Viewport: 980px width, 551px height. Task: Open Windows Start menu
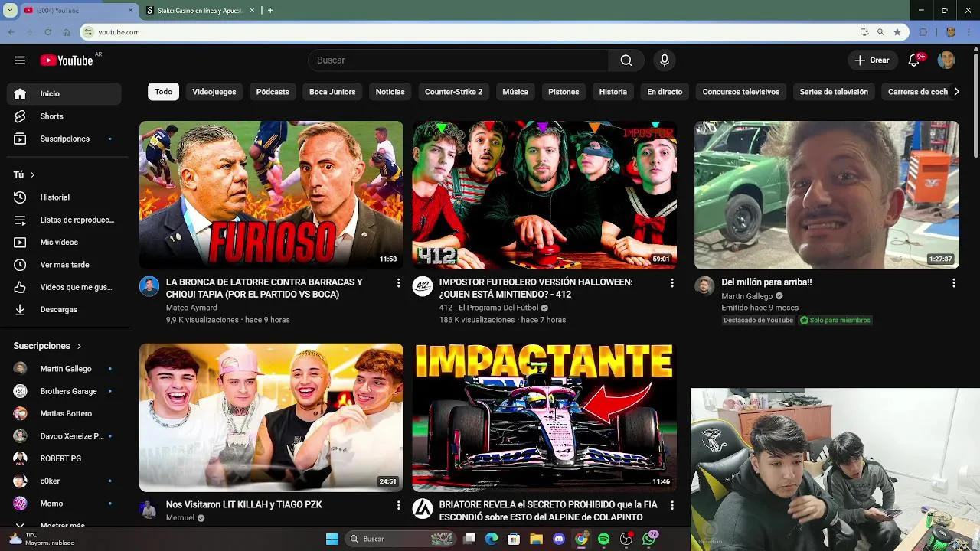coord(332,539)
